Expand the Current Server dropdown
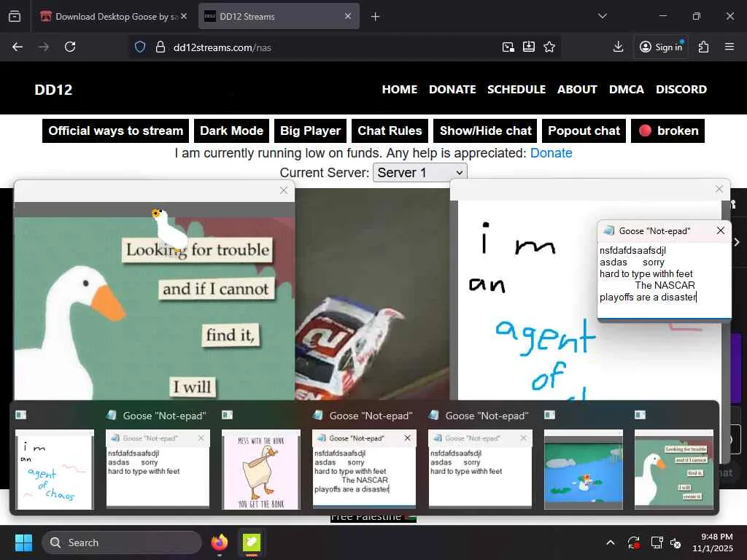The image size is (747, 560). [x=419, y=172]
